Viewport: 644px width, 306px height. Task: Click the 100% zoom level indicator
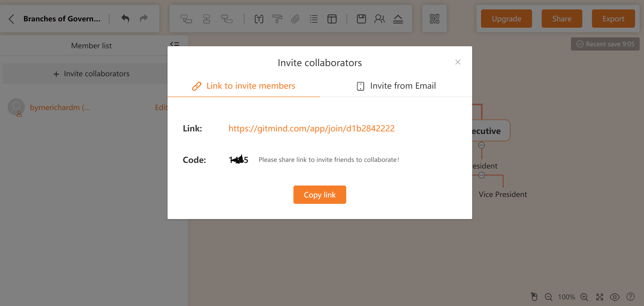(x=567, y=297)
